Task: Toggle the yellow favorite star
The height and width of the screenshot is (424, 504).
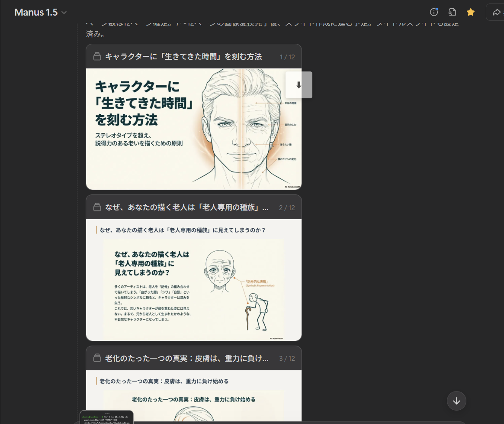Action: 471,12
